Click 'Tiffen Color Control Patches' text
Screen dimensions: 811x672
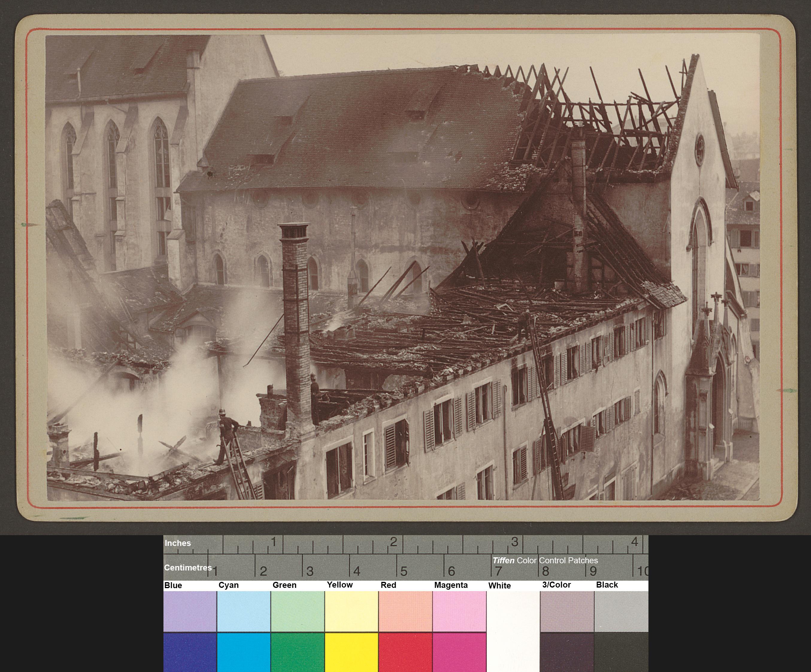(x=545, y=560)
